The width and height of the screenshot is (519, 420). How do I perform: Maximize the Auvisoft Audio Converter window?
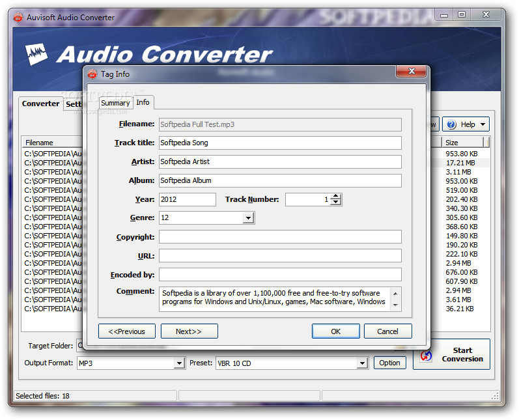pos(462,14)
